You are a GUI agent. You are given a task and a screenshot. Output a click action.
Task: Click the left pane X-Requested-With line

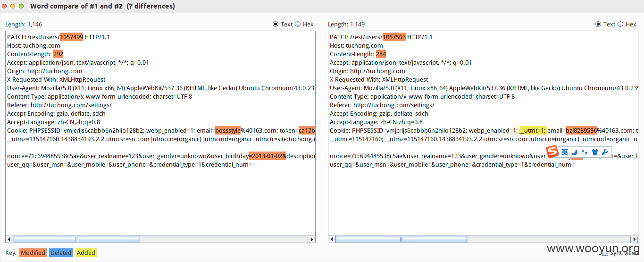click(56, 79)
